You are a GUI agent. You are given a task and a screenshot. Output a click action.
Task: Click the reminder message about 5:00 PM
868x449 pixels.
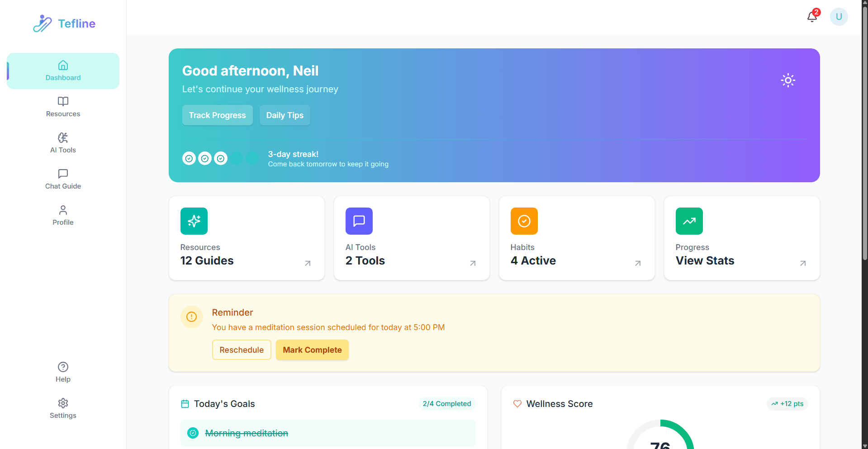[328, 327]
